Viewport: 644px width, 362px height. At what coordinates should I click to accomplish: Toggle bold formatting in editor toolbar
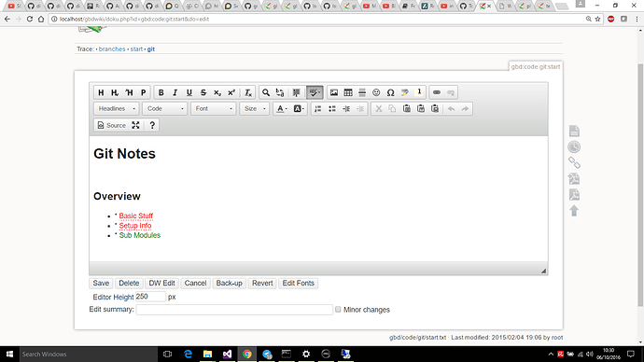[161, 92]
